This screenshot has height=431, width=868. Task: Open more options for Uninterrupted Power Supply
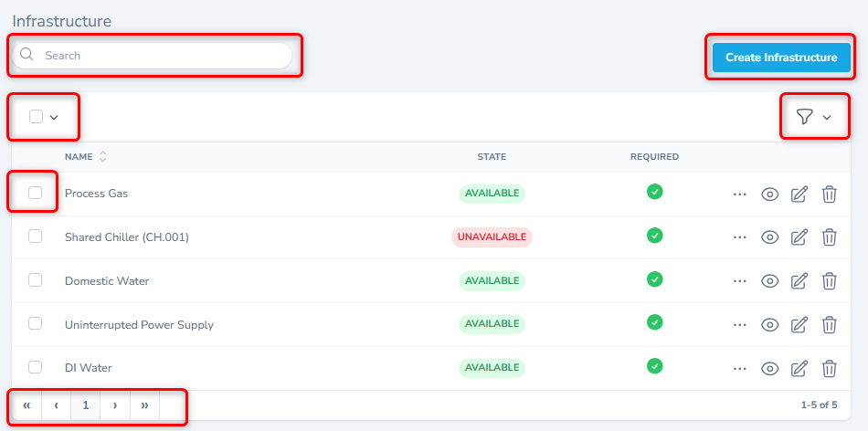740,325
